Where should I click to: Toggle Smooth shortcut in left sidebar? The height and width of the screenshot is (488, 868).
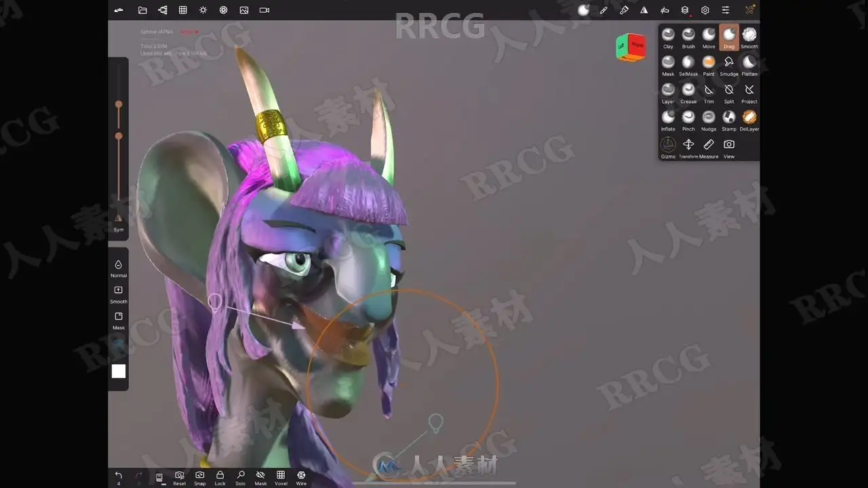(x=119, y=293)
